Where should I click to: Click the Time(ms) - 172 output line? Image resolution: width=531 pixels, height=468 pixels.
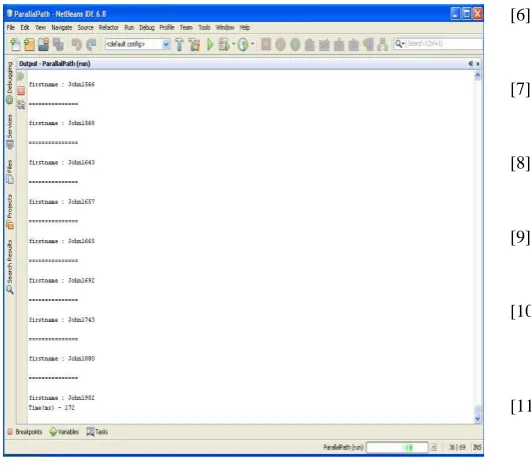pos(51,408)
